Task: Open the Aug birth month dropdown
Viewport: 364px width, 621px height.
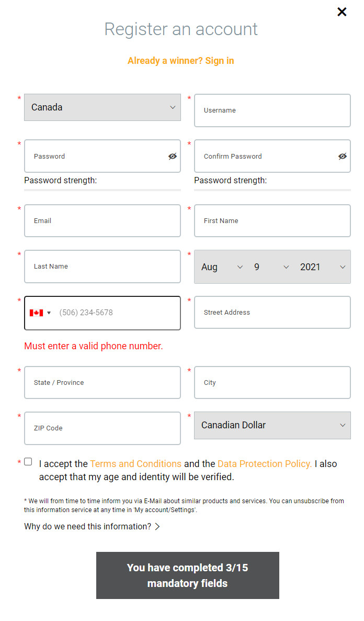Action: (222, 267)
